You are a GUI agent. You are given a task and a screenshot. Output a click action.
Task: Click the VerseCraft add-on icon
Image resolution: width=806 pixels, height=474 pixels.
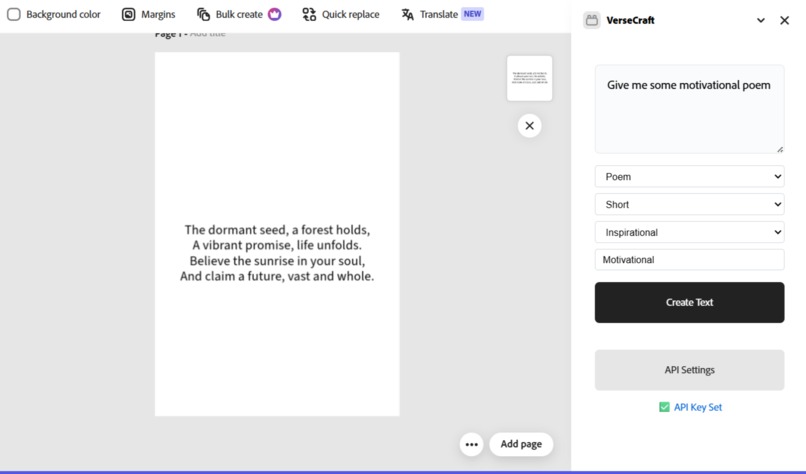point(592,20)
